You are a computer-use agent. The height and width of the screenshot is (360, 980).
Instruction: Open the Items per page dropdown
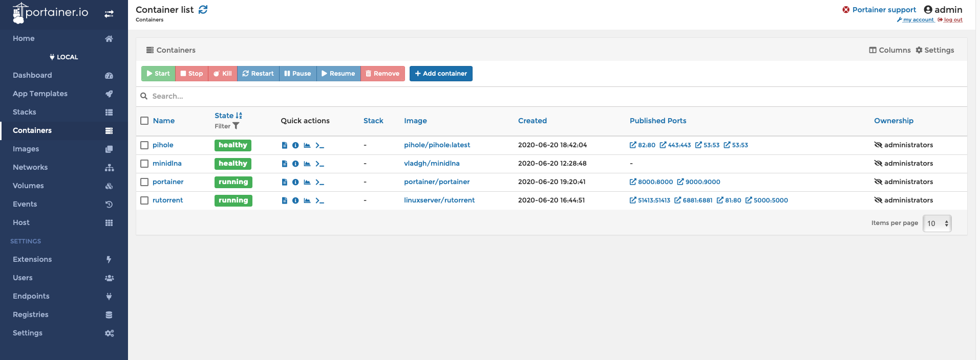pos(937,223)
